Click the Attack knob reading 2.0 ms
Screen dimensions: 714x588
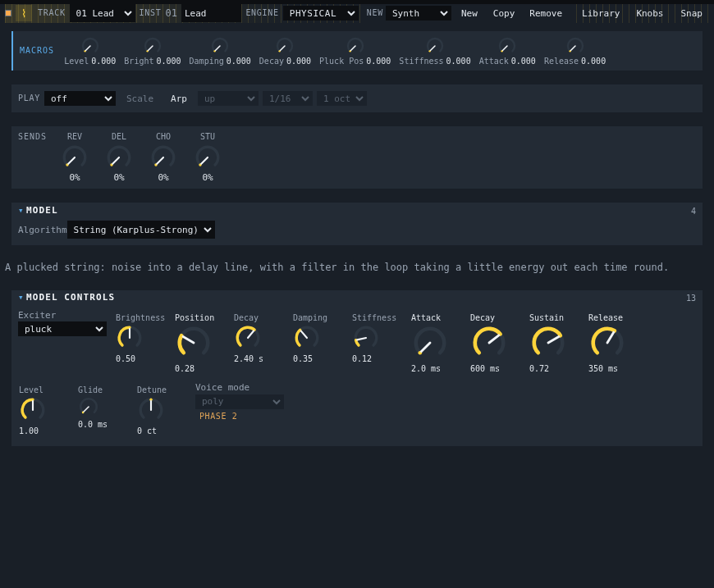(429, 343)
